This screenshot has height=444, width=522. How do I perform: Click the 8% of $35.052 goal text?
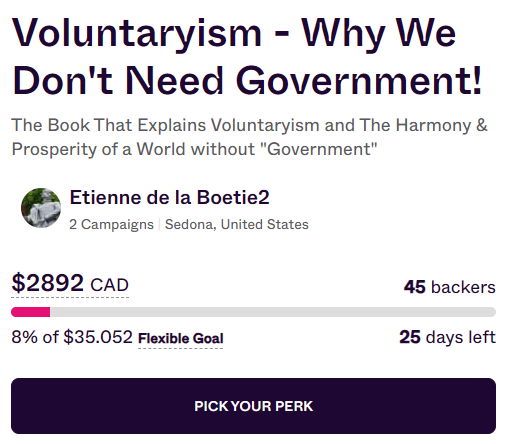72,337
